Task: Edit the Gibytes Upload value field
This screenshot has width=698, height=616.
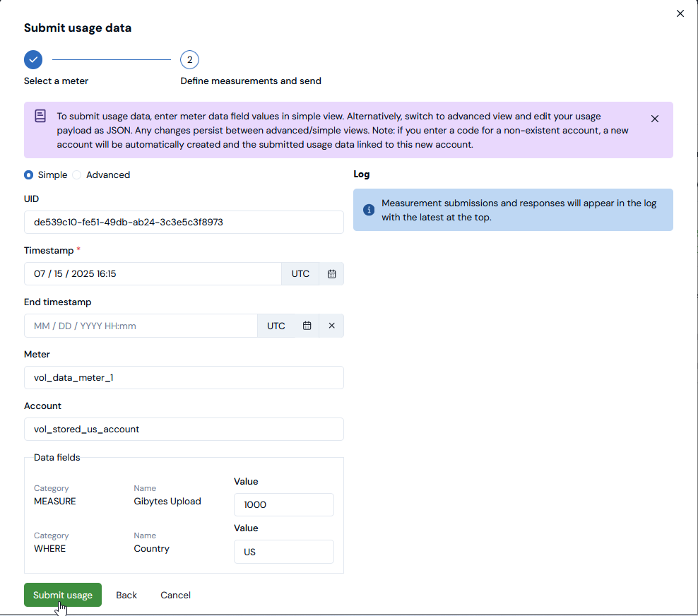Action: (x=283, y=504)
